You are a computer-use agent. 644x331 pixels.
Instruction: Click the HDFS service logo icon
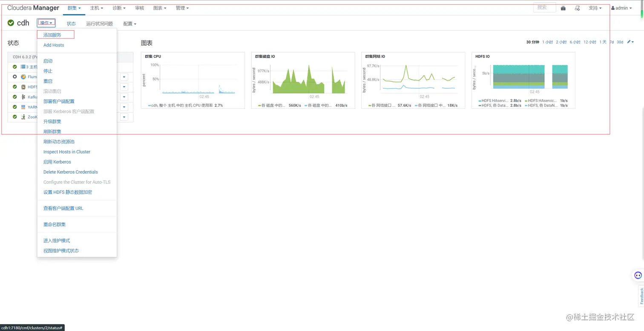coord(23,87)
